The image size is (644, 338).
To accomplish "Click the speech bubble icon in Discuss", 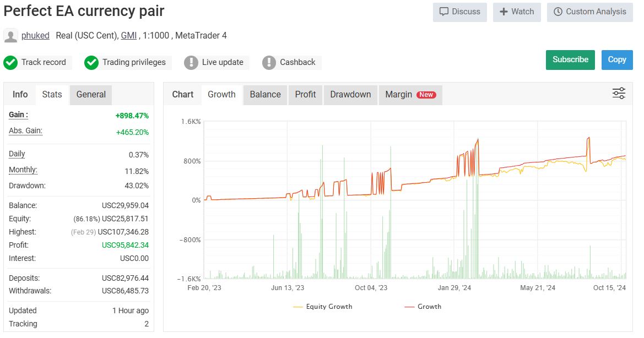I will (444, 12).
